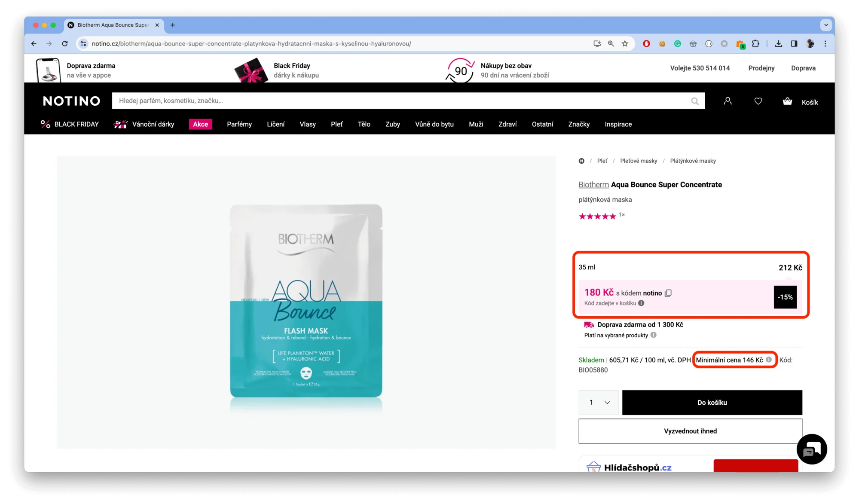Viewport: 859px width, 504px height.
Task: Open the Black Friday dárky k nákupu promo
Action: (x=277, y=70)
